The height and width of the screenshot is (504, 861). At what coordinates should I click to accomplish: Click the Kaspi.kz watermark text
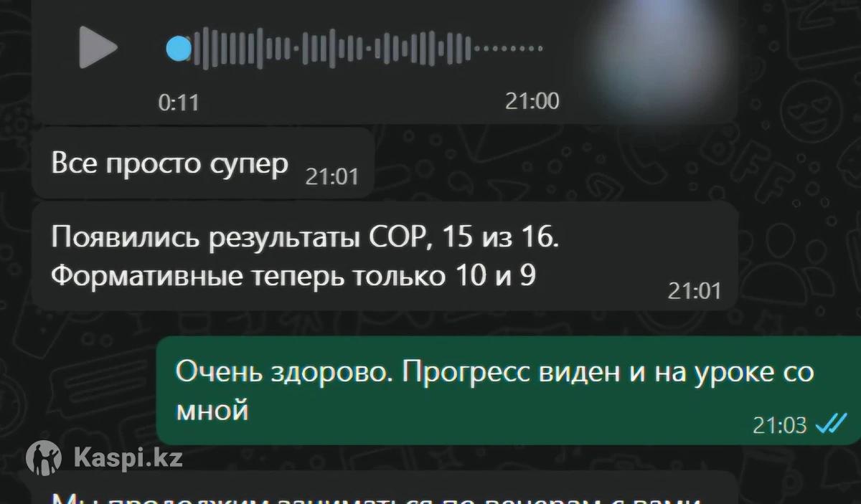pos(128,457)
